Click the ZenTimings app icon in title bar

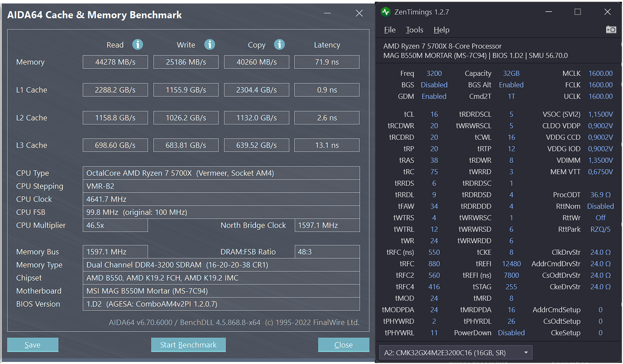click(x=386, y=12)
